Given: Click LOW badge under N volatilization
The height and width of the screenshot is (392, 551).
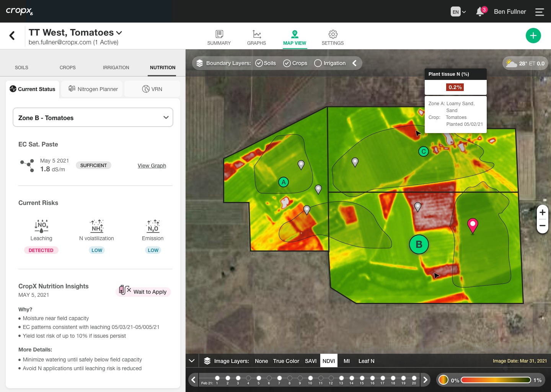Looking at the screenshot, I should pyautogui.click(x=97, y=250).
